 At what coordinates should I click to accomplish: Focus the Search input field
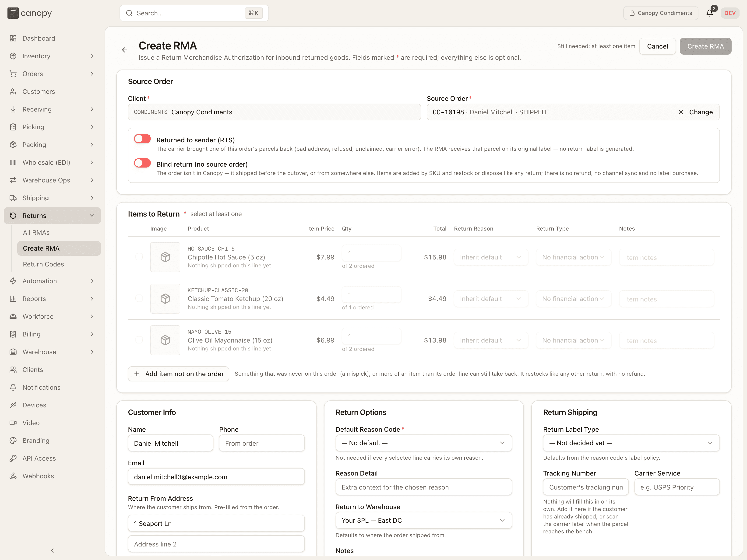pos(194,13)
